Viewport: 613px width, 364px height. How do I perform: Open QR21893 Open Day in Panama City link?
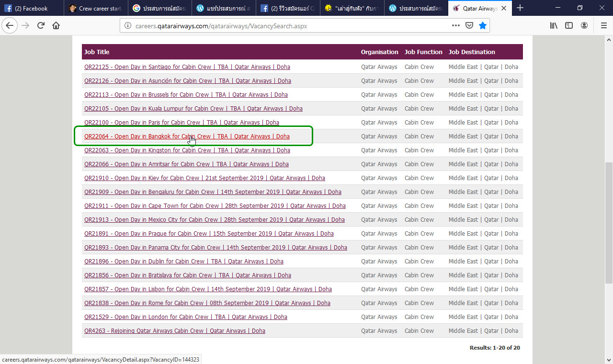(216, 248)
